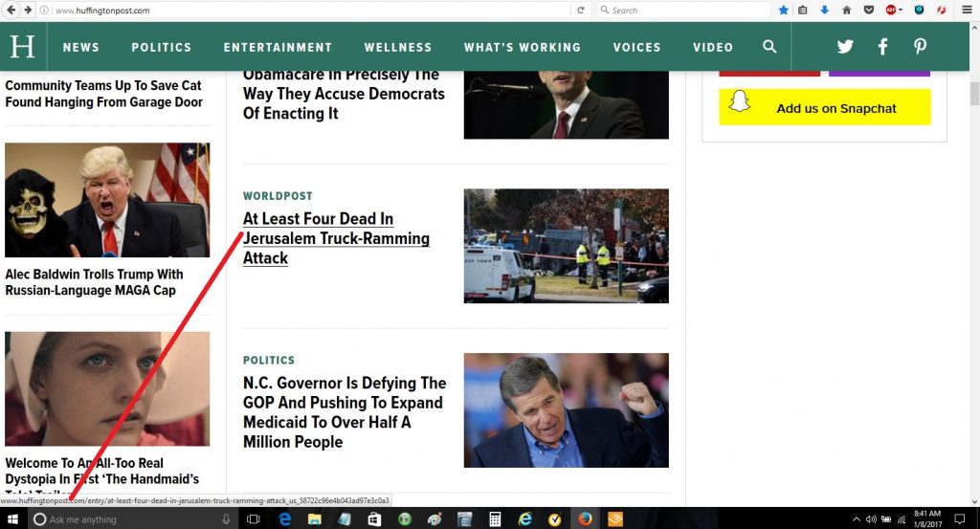
Task: Click the Firefox home icon
Action: click(847, 10)
